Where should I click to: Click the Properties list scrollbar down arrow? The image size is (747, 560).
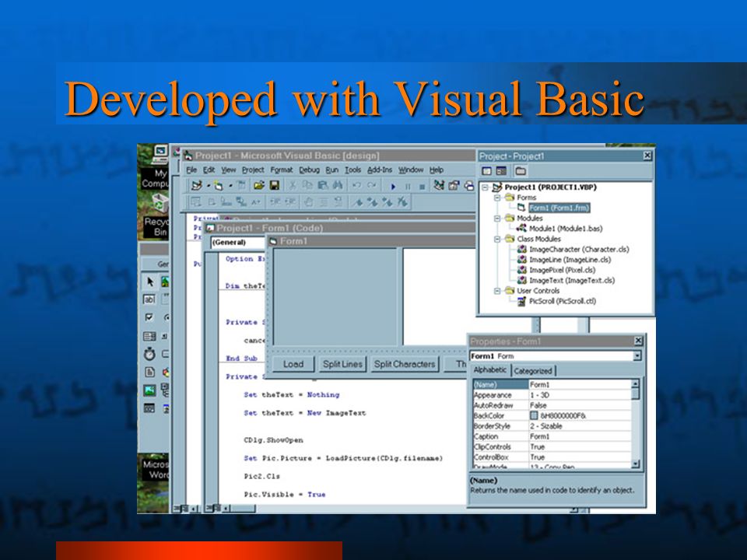coord(635,464)
